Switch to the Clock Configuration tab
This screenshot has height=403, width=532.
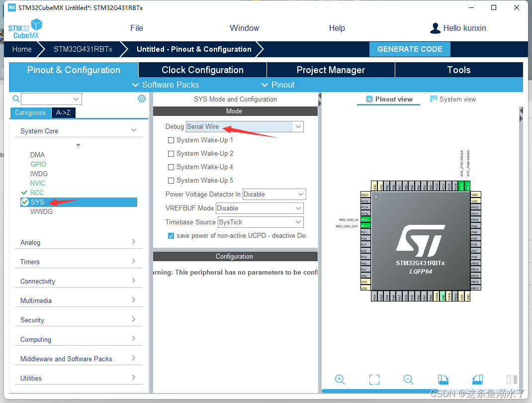tap(202, 70)
